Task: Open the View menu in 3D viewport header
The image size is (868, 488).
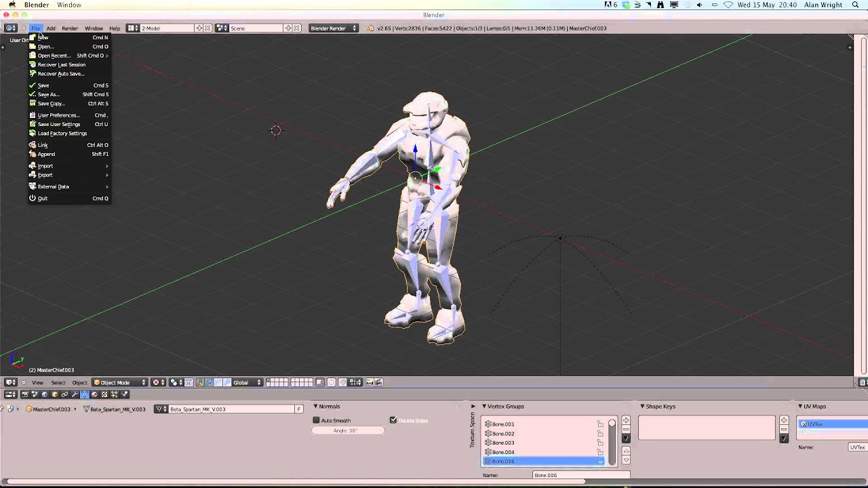Action: click(x=37, y=382)
